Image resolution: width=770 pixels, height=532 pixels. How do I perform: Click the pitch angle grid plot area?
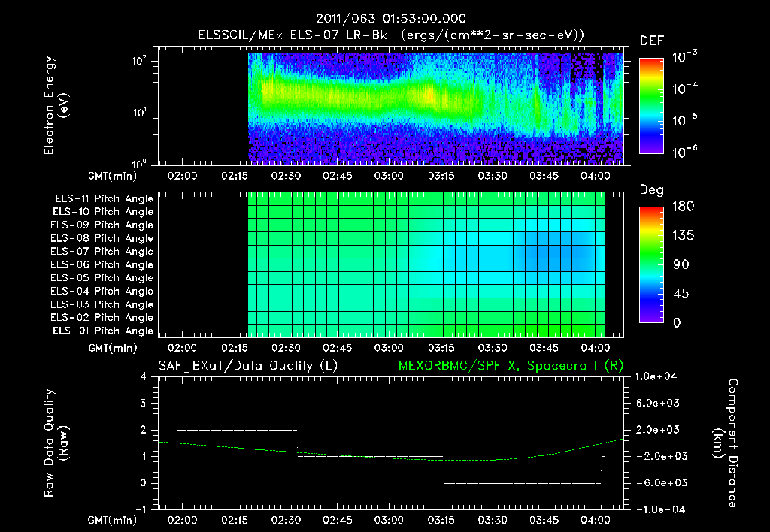(x=391, y=265)
